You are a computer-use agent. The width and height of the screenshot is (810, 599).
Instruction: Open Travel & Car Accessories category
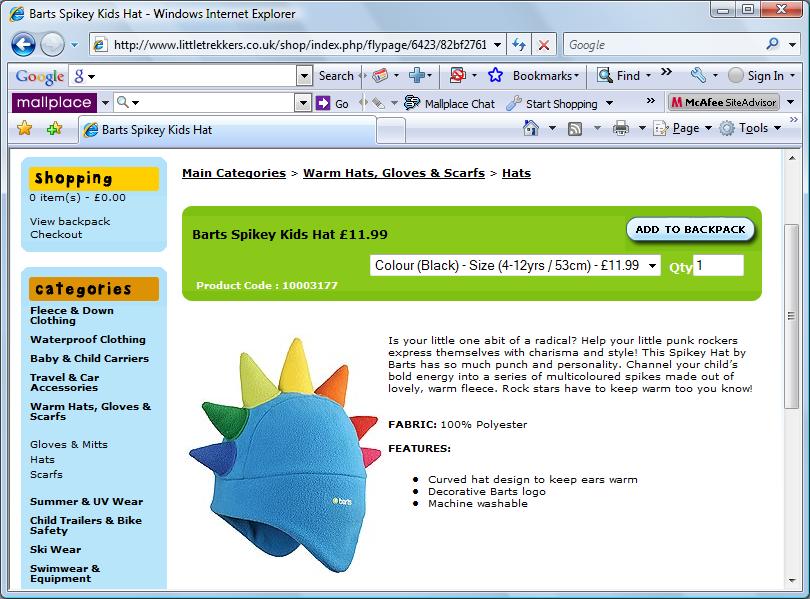pos(65,383)
